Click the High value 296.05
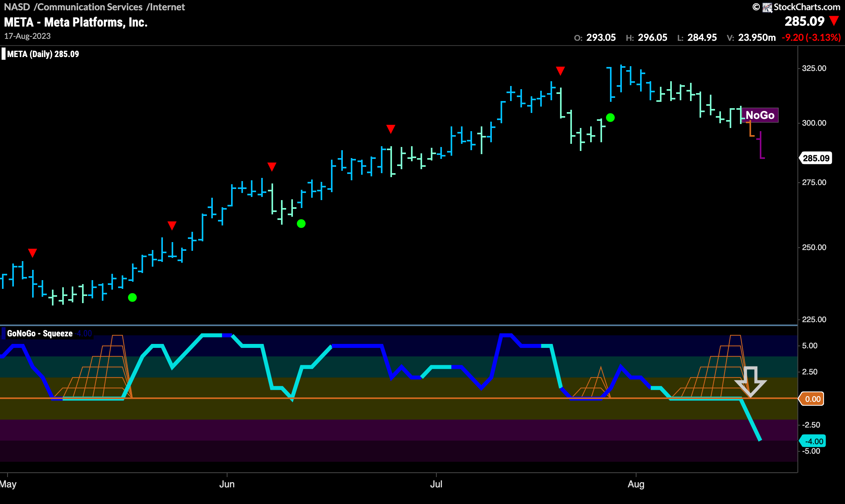845x504 pixels. pos(652,38)
